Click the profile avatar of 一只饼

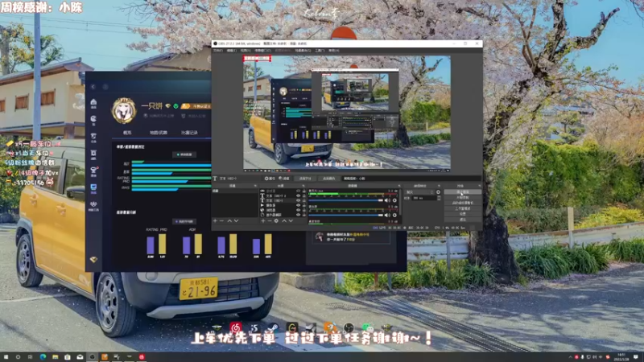pos(124,110)
